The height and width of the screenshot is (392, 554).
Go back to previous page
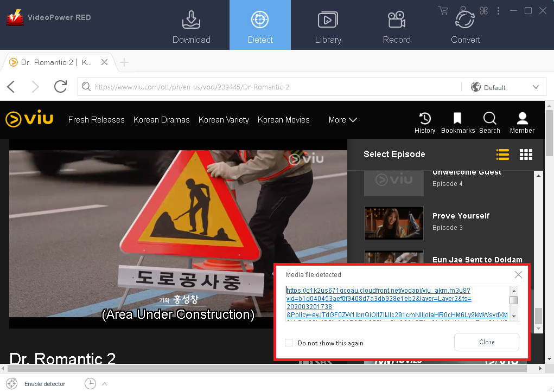pyautogui.click(x=11, y=87)
